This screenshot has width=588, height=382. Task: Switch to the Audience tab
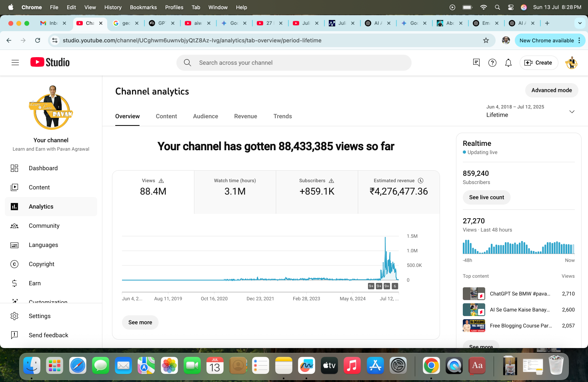(206, 116)
